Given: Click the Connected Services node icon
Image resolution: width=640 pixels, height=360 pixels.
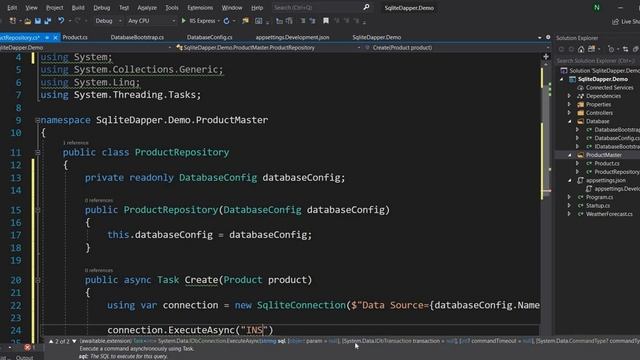Looking at the screenshot, I should (x=581, y=88).
